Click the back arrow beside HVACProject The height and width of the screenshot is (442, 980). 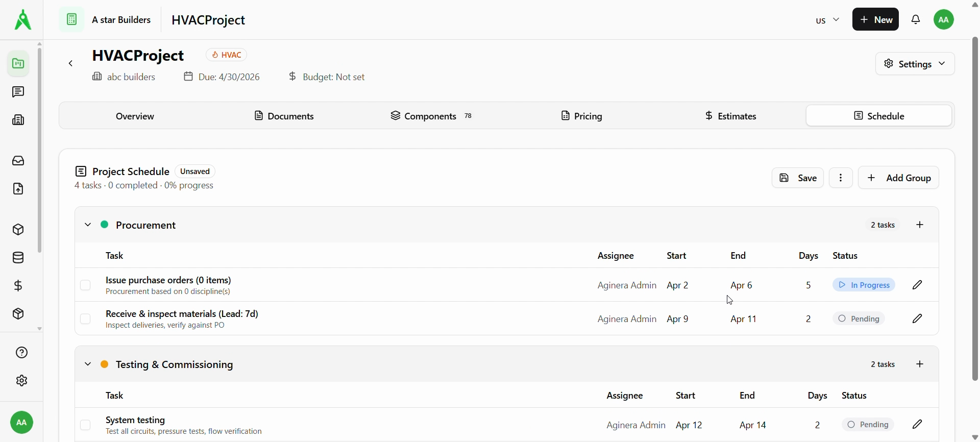tap(71, 64)
